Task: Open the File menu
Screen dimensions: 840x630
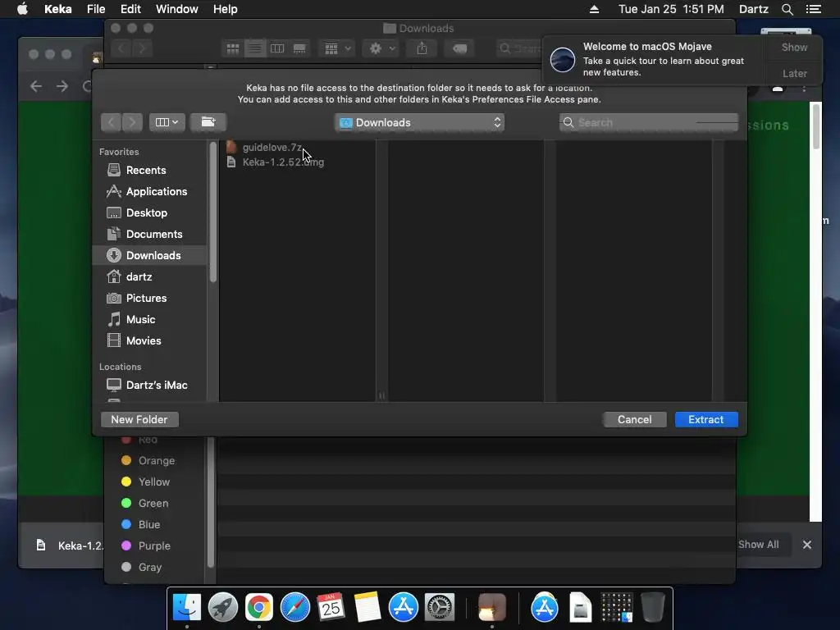Action: (96, 9)
